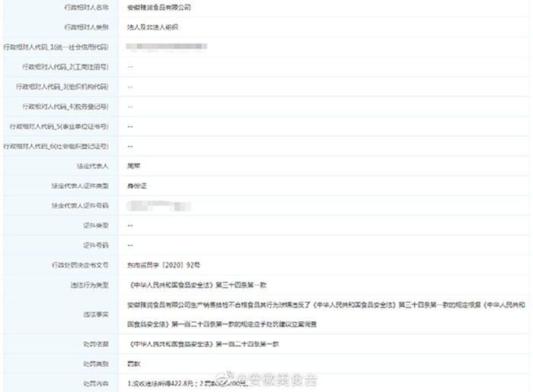Click the 证件类型 label below 法定代表人证件号码

coord(96,225)
